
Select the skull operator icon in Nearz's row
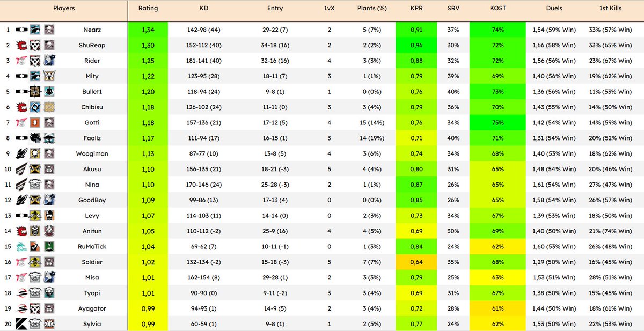(x=49, y=30)
